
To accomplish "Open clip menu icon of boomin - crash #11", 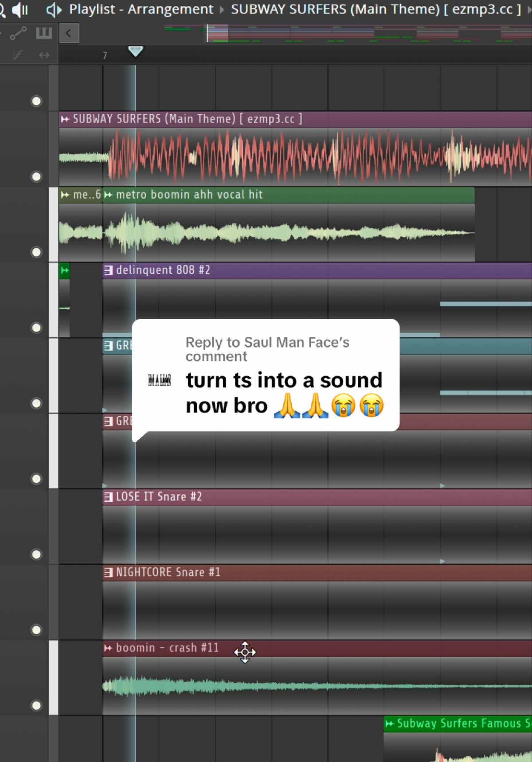I will point(108,648).
